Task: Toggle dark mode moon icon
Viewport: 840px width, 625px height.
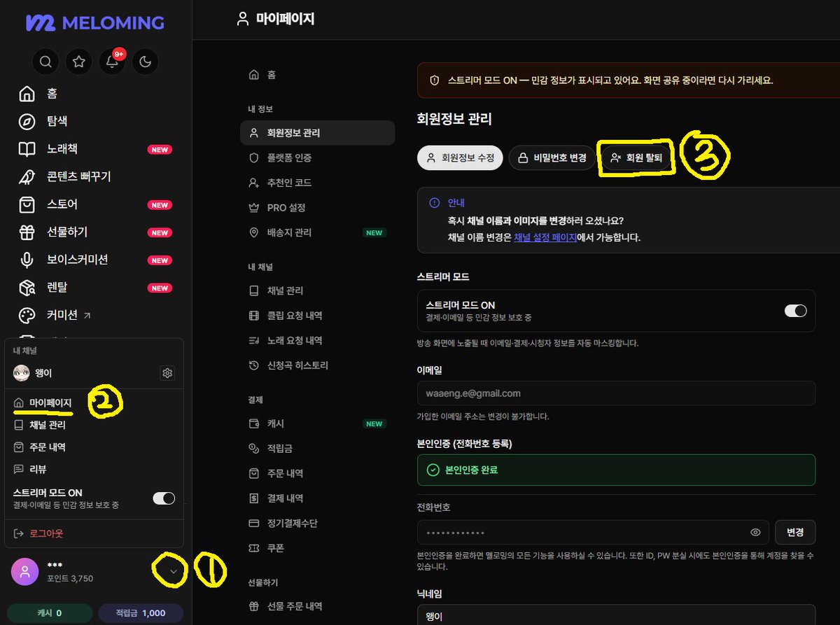Action: pos(145,62)
